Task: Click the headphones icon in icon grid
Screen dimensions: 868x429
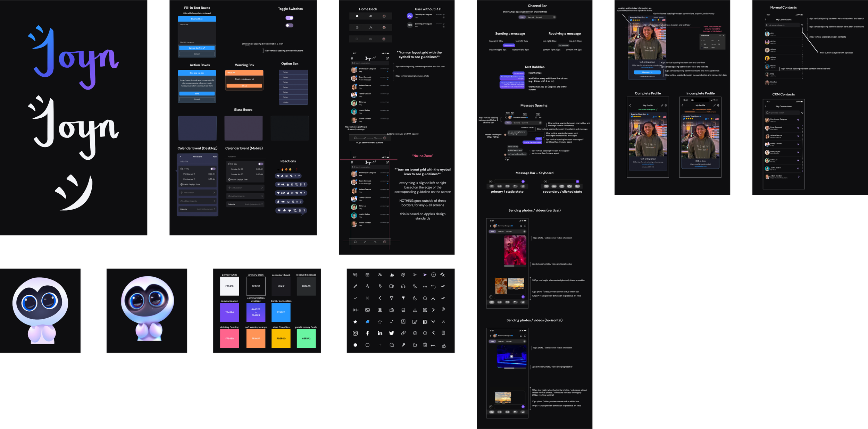Action: click(403, 286)
